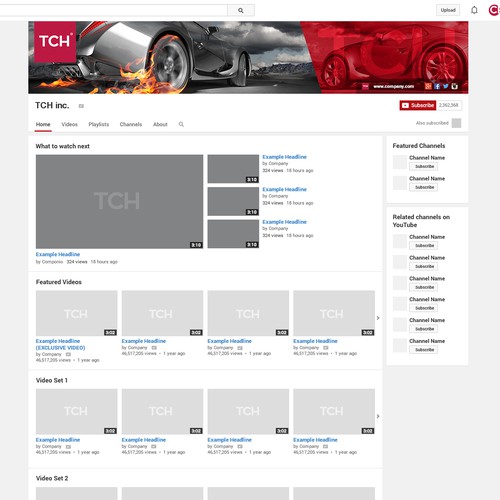The image size is (500, 500).
Task: Switch to the Videos tab
Action: click(69, 124)
